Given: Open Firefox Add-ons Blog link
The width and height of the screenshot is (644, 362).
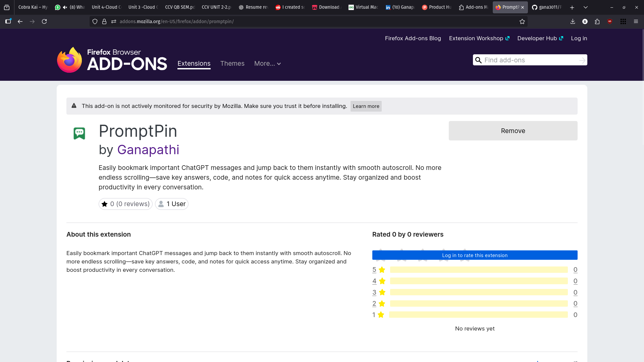Looking at the screenshot, I should pos(413,38).
